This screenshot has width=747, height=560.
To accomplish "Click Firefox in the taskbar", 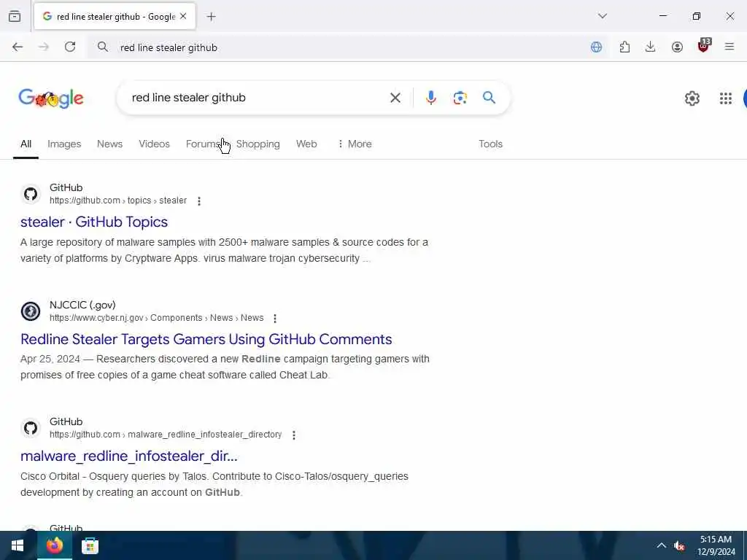I will [54, 545].
